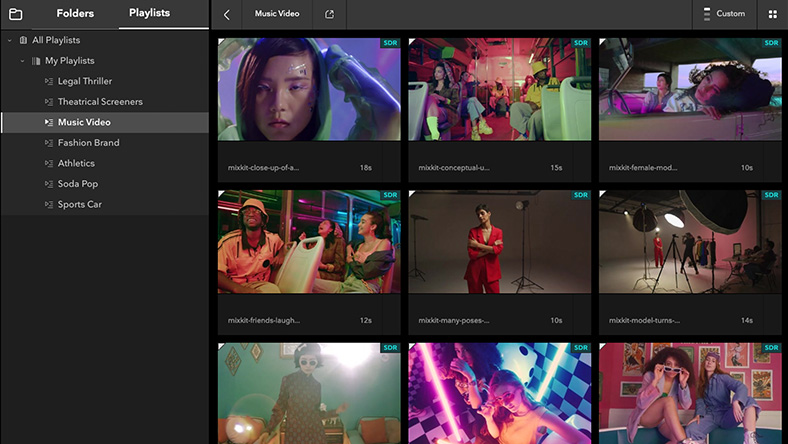Click SDR badge on mixkit-many-poses clip
This screenshot has height=444, width=788.
pyautogui.click(x=581, y=195)
